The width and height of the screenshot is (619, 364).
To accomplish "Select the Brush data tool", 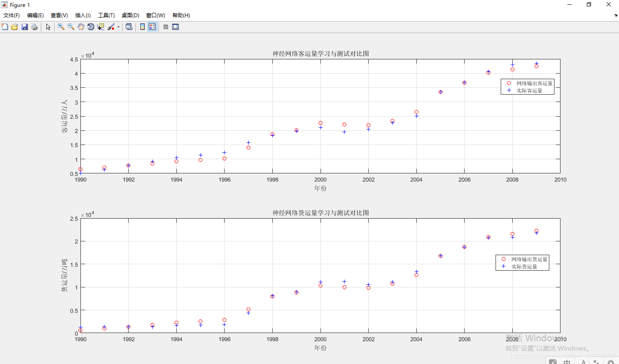I will point(111,27).
